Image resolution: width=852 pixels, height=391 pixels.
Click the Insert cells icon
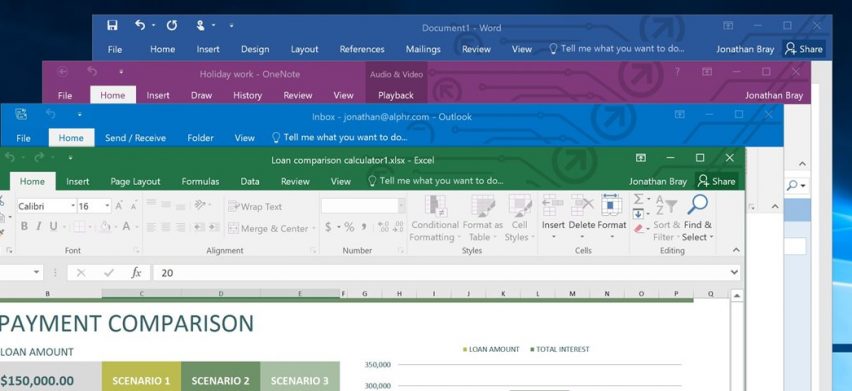pyautogui.click(x=553, y=205)
